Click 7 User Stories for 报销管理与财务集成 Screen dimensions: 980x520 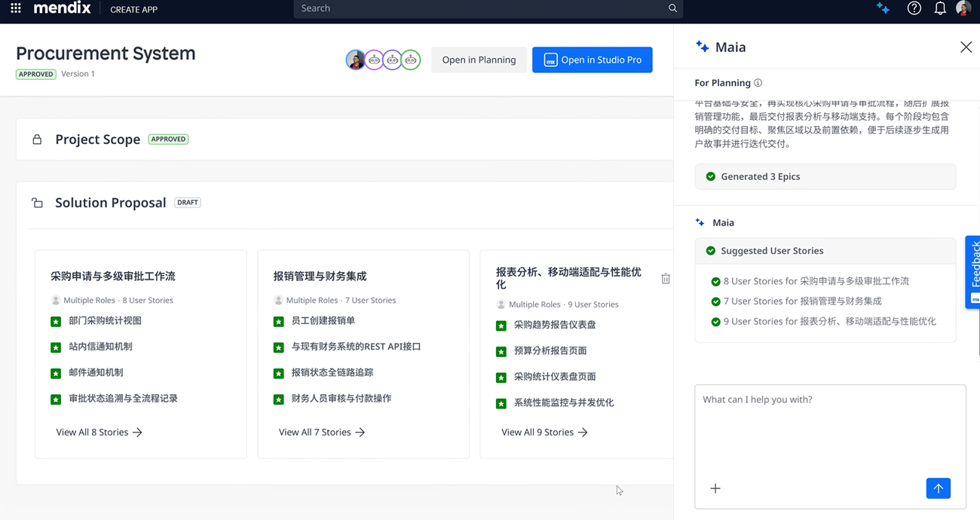coord(802,301)
